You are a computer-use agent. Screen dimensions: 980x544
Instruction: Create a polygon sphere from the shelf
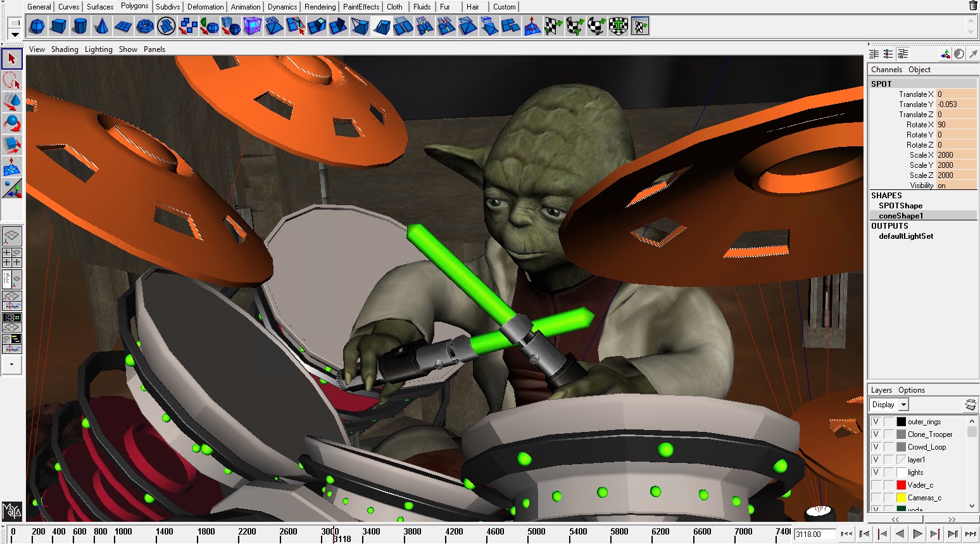pyautogui.click(x=37, y=27)
